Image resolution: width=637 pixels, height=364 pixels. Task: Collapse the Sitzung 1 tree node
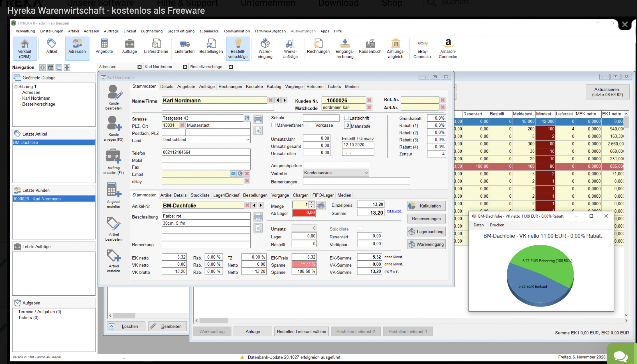[16, 86]
